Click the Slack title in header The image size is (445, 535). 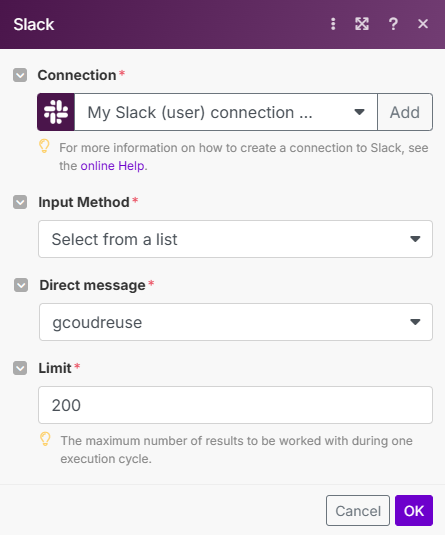(33, 24)
